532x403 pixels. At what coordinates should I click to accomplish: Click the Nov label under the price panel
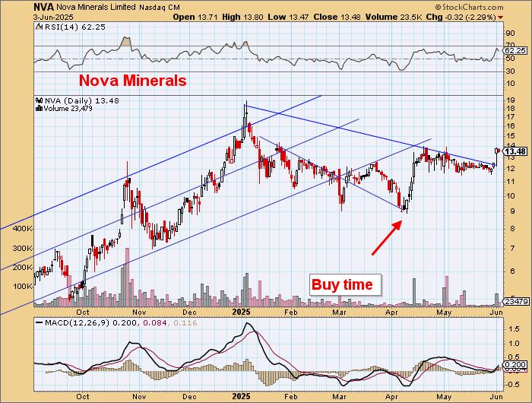(139, 312)
